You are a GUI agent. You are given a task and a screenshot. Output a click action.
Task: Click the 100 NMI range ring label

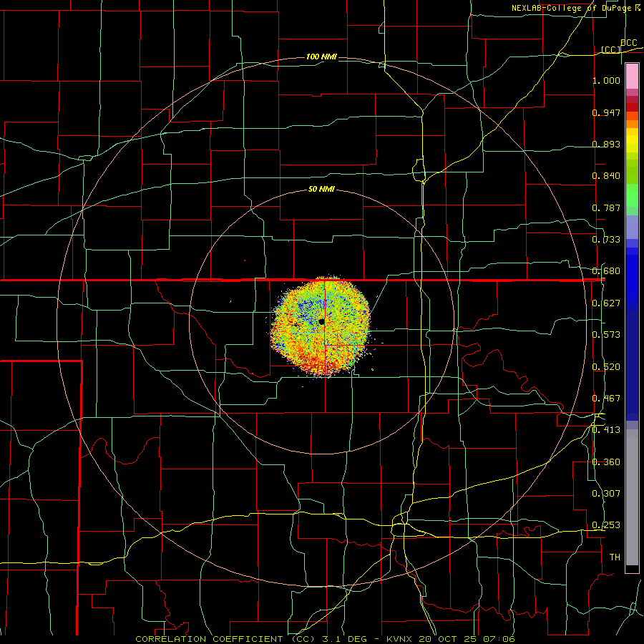coord(321,57)
